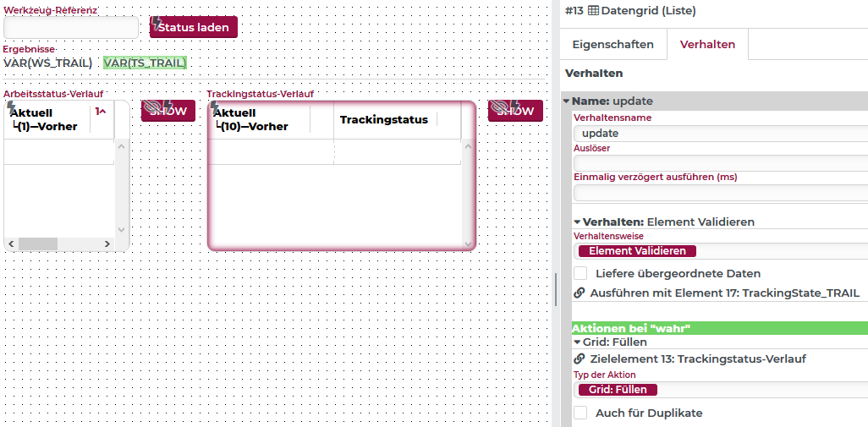
Task: Collapse the Grid: Füllen action section
Action: point(577,342)
